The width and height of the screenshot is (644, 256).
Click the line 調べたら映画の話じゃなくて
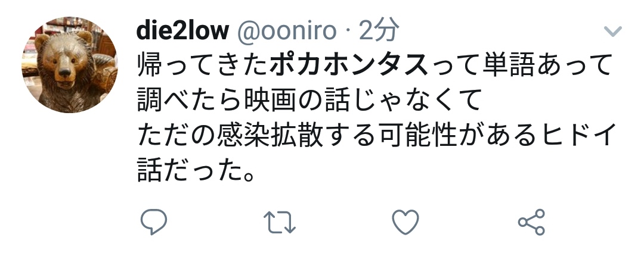(309, 99)
